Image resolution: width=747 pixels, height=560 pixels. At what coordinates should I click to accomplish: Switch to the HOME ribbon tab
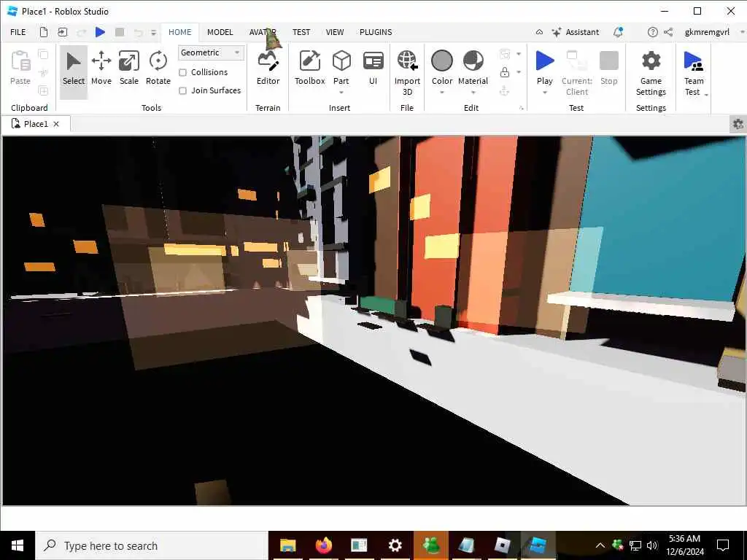pos(179,32)
